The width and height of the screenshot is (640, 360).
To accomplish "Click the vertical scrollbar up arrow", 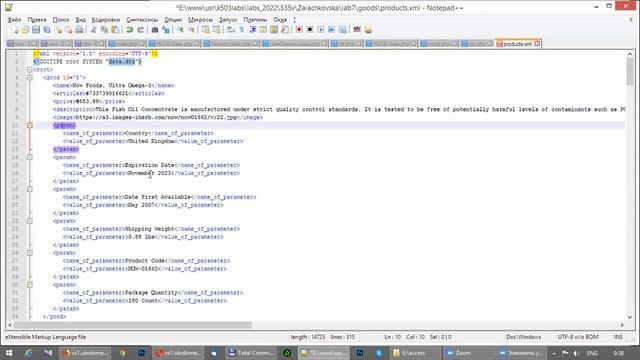I will [x=630, y=54].
